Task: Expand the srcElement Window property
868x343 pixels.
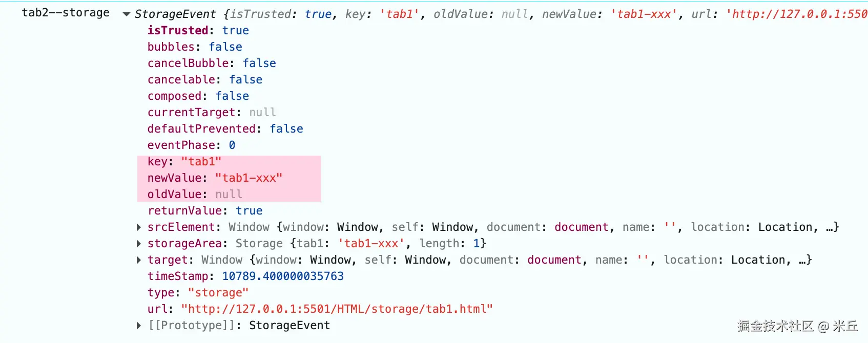Action: (139, 227)
